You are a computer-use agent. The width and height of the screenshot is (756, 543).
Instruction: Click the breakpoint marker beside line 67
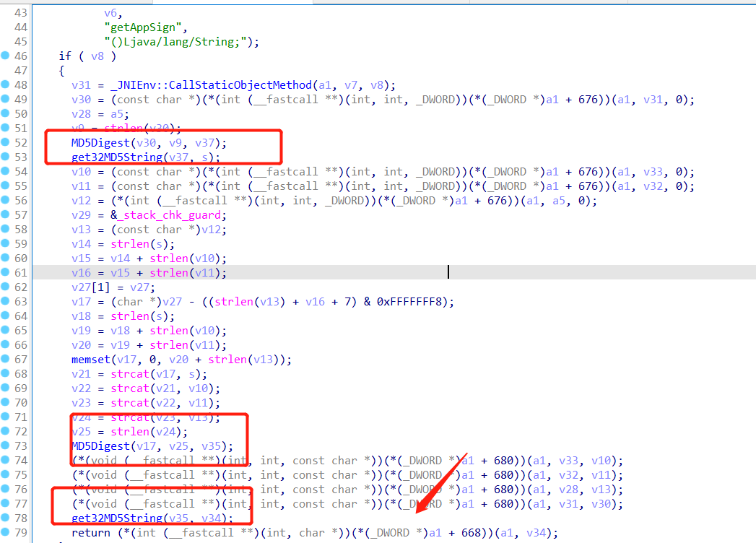click(5, 359)
